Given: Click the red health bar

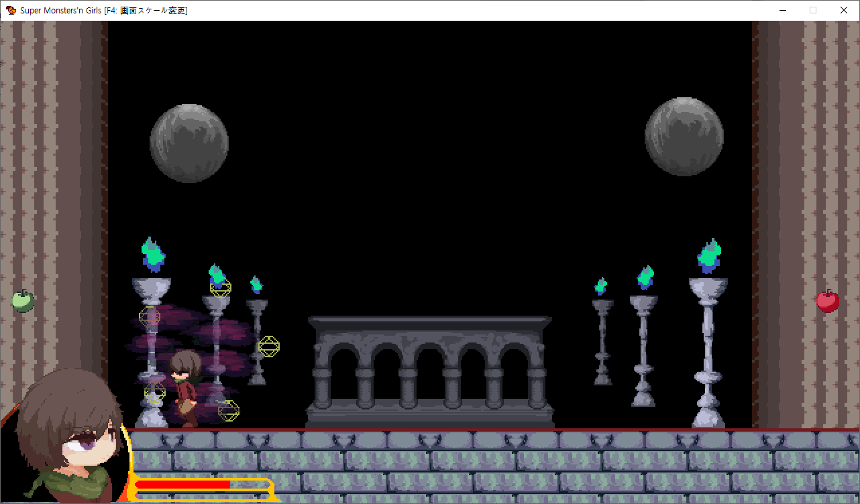Looking at the screenshot, I should point(183,484).
